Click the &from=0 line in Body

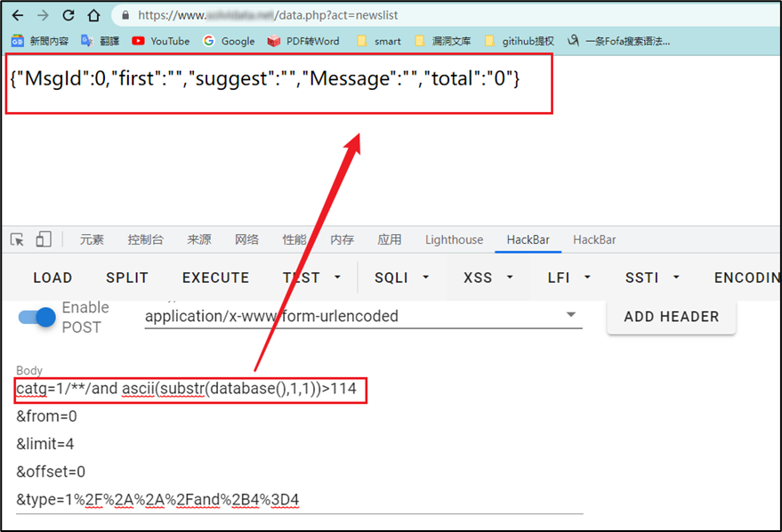pyautogui.click(x=46, y=416)
